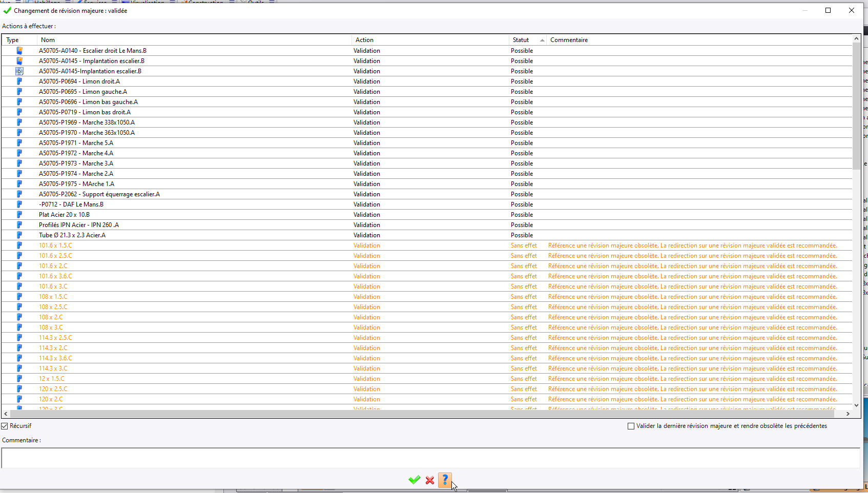Confirm with the green checkmark button
Image resolution: width=868 pixels, height=493 pixels.
414,480
